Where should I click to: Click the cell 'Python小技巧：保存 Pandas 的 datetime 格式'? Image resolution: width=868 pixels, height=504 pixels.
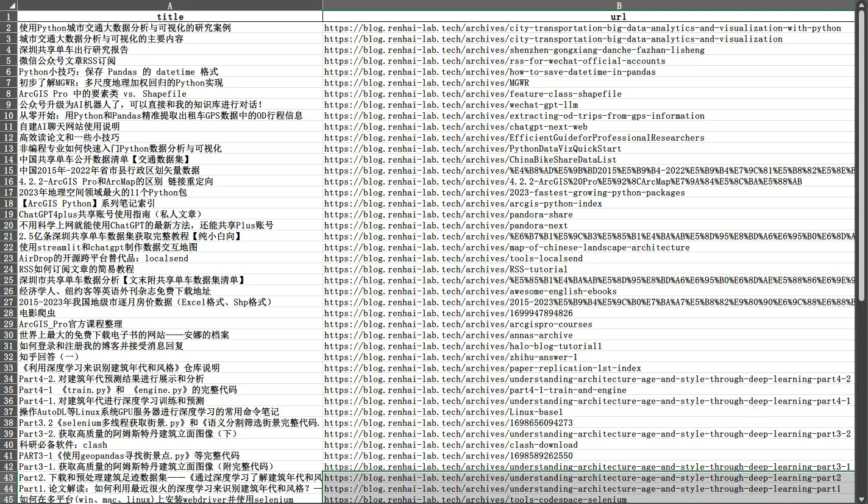[x=170, y=72]
